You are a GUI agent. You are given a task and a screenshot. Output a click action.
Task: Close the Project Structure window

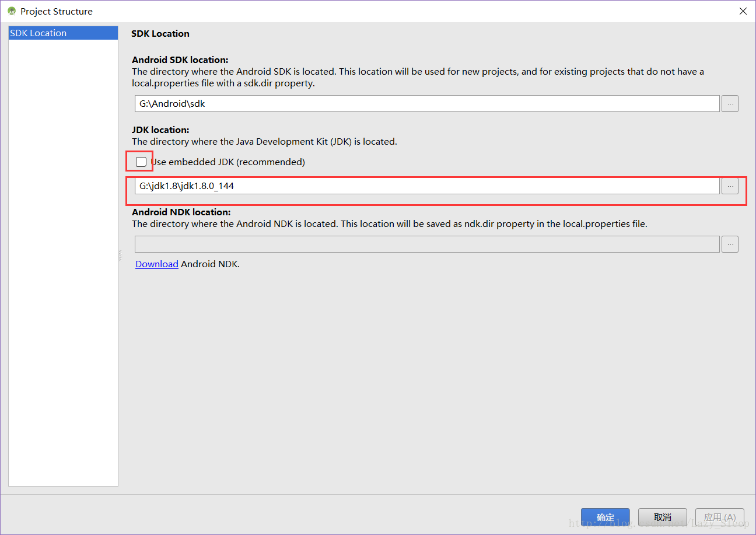click(x=743, y=11)
